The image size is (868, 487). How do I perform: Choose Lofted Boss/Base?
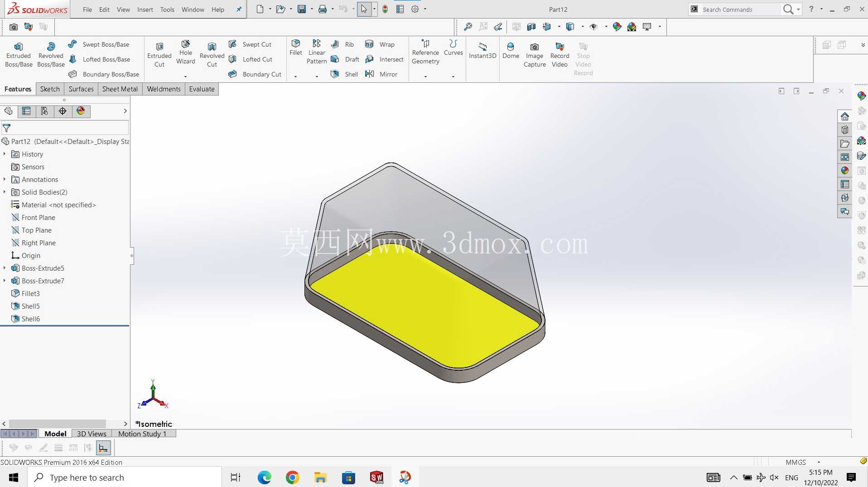click(x=100, y=59)
